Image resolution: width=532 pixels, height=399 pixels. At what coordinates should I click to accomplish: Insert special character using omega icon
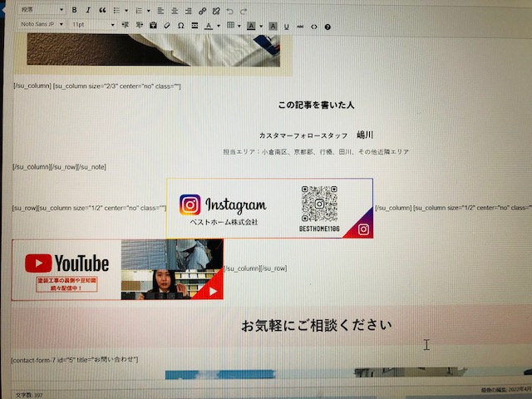tap(180, 26)
